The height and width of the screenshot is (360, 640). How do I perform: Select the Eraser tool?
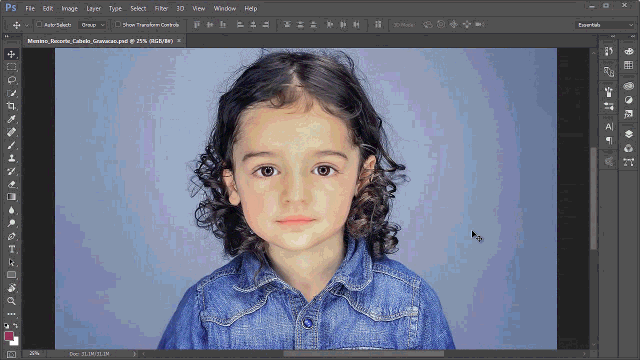11,184
